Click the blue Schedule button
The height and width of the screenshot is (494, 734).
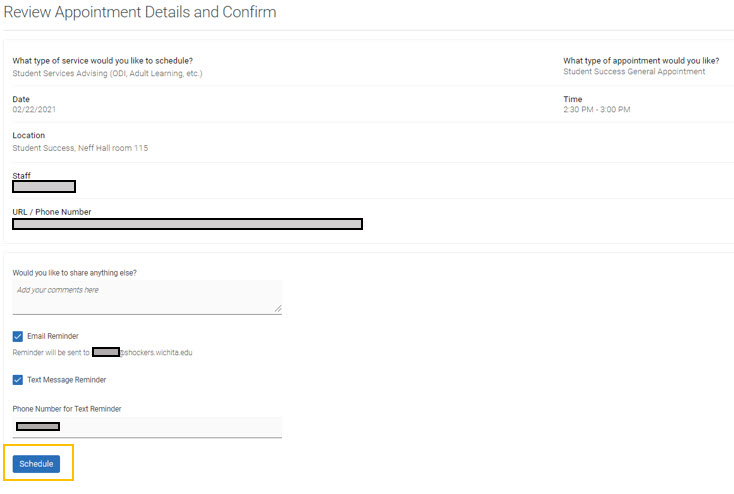36,464
